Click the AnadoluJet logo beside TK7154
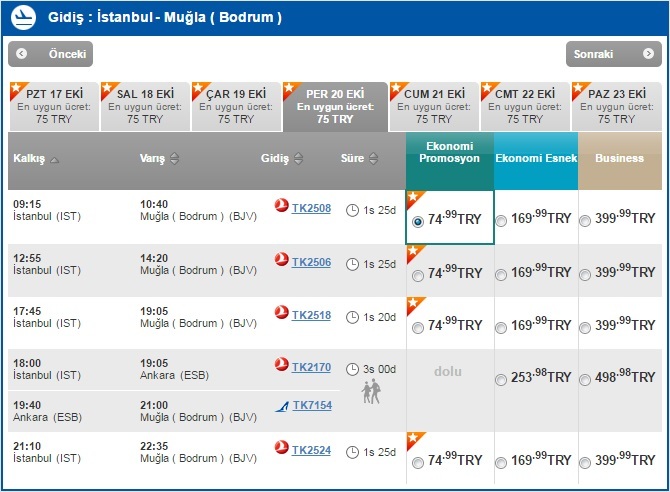670x492 pixels. (281, 405)
